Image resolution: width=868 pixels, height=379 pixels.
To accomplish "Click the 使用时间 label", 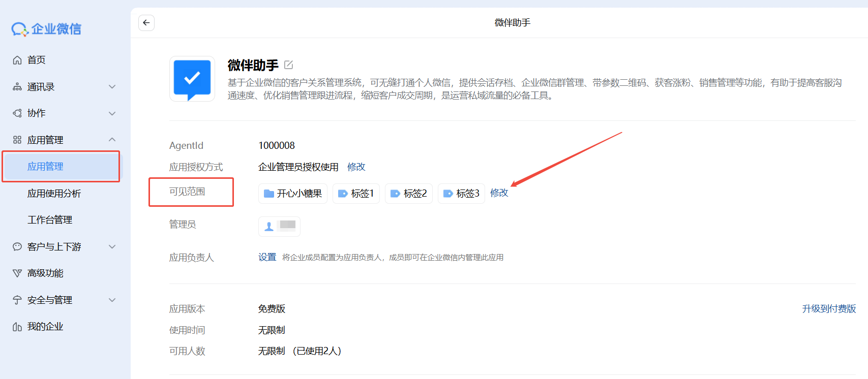I will (x=187, y=330).
